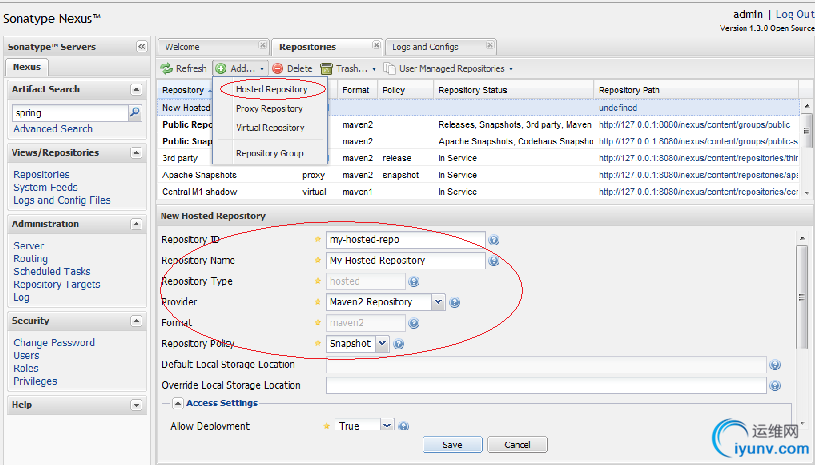
Task: Sort by the Repository Path column header
Action: [696, 90]
